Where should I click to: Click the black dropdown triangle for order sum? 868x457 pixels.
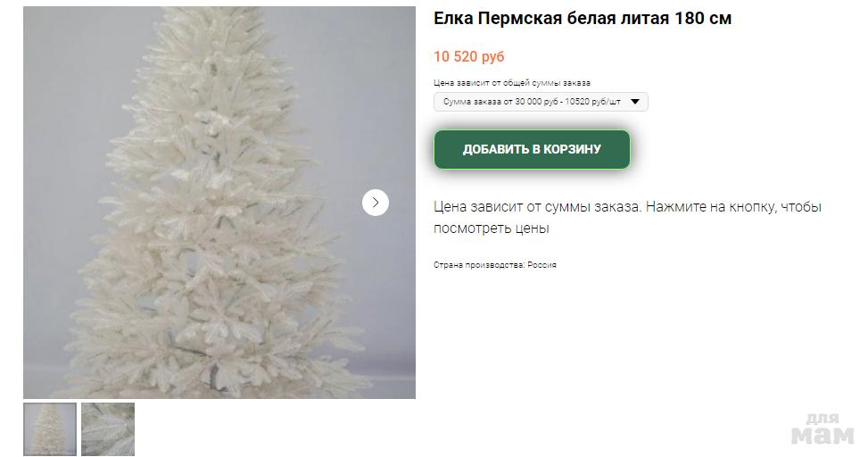(635, 102)
